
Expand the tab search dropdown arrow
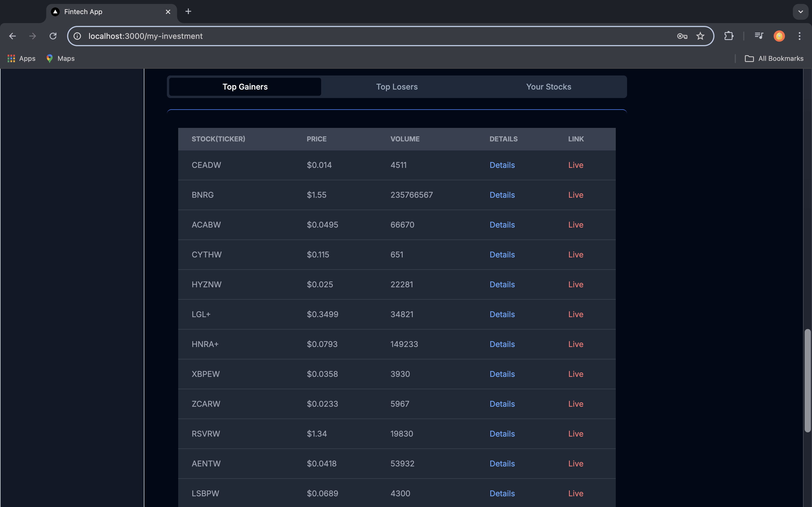[x=800, y=12]
